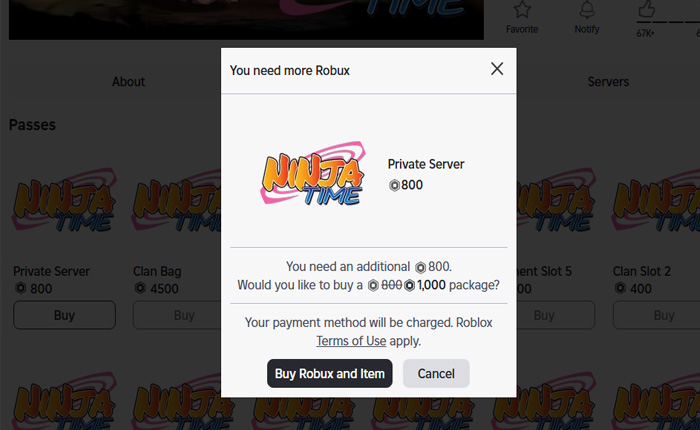Click Buy under Clan Bag pass

tap(184, 315)
